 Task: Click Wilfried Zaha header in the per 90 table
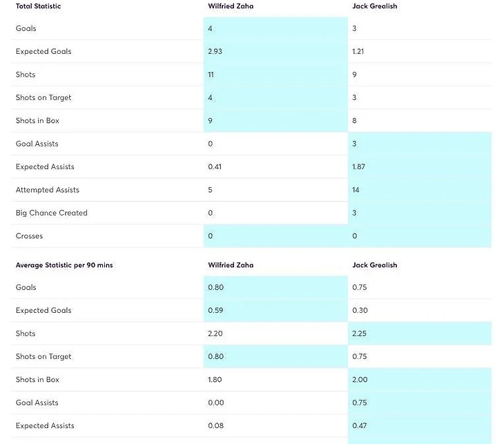[x=231, y=265]
